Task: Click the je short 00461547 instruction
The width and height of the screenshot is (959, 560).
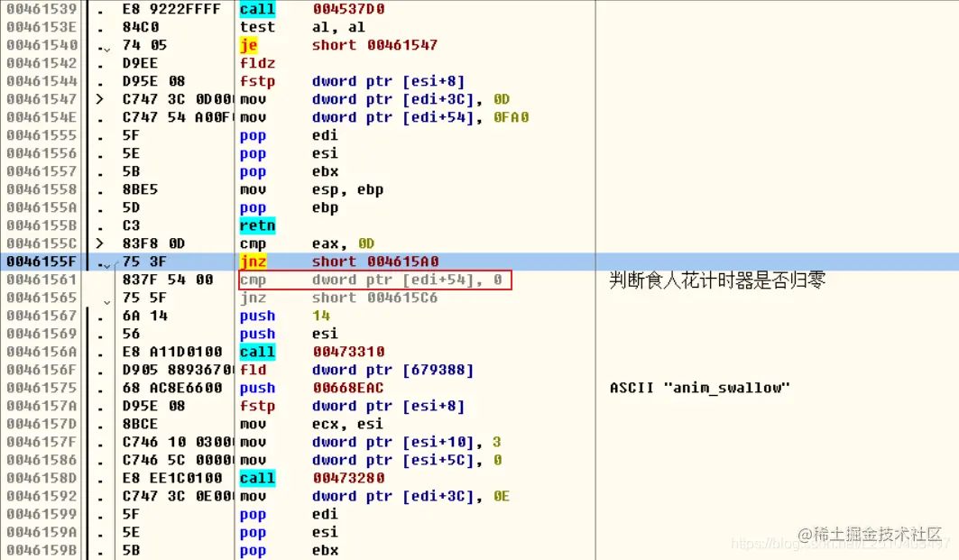Action: 338,45
